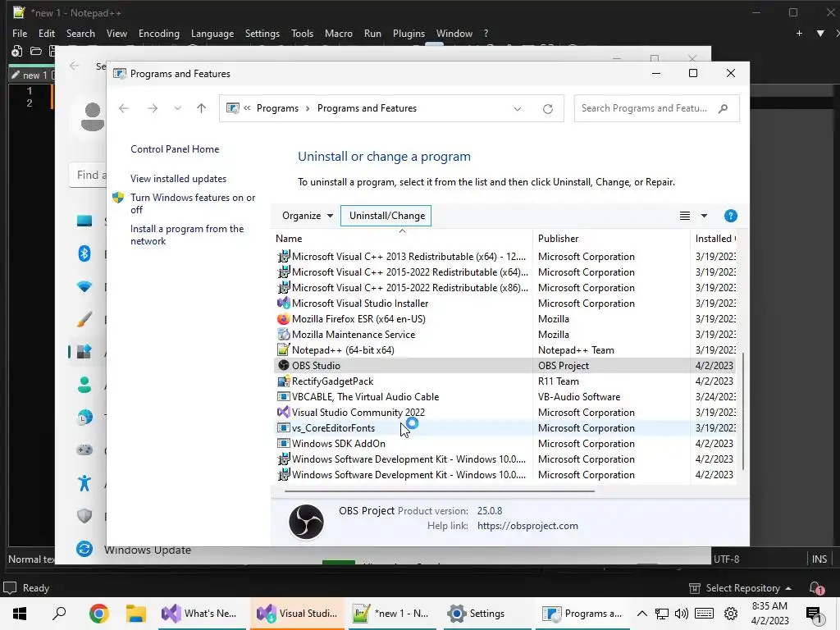Open the Notepad++ down-triangle tab list
The image size is (840, 630).
tap(820, 33)
